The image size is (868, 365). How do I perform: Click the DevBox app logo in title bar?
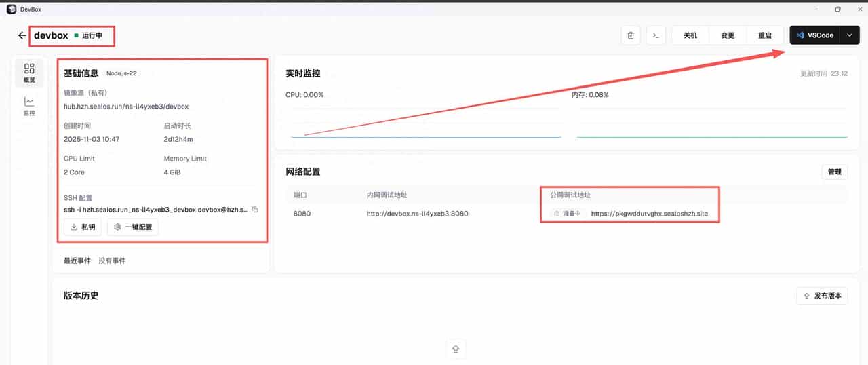click(x=11, y=9)
